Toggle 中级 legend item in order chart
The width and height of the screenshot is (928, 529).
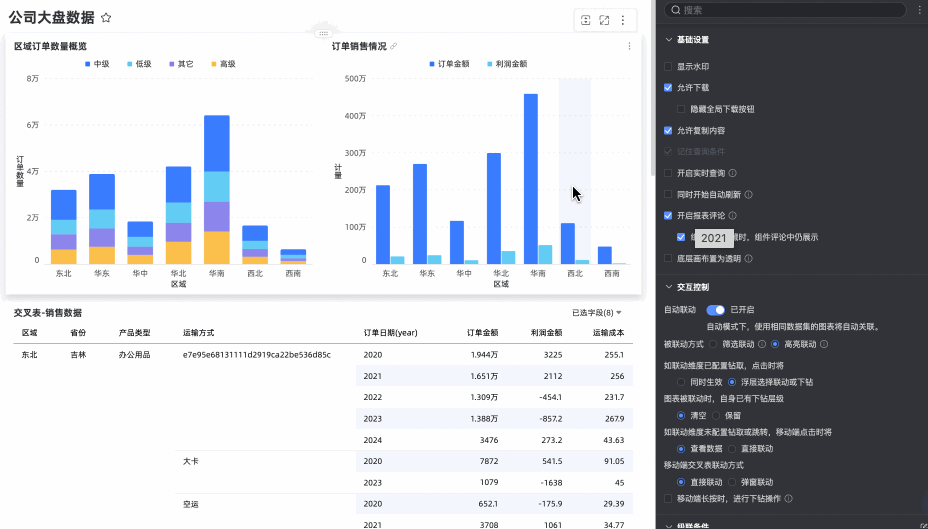(x=97, y=64)
